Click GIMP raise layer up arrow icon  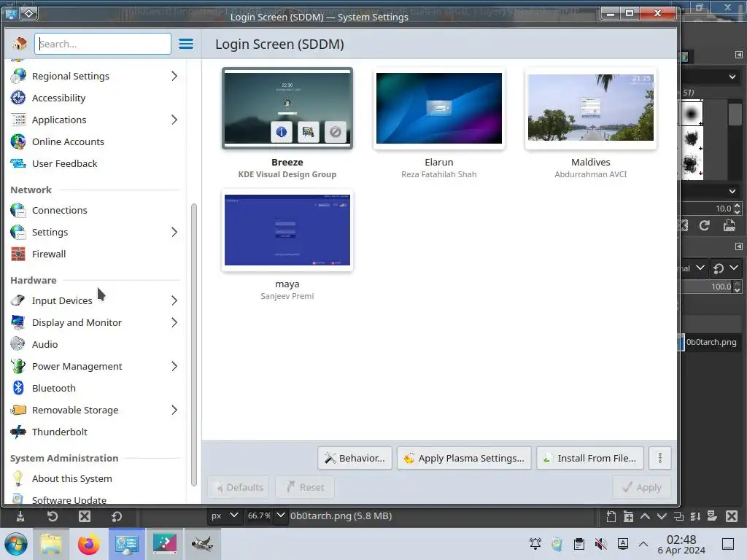[645, 516]
